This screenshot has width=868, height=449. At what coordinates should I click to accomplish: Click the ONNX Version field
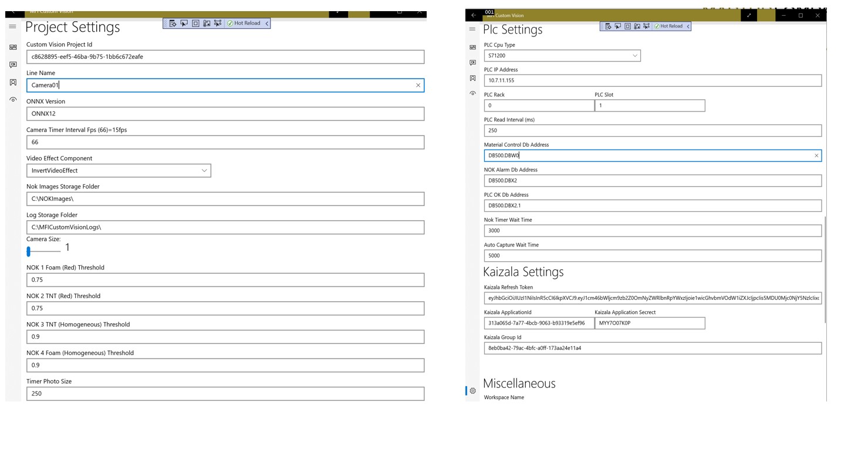225,114
